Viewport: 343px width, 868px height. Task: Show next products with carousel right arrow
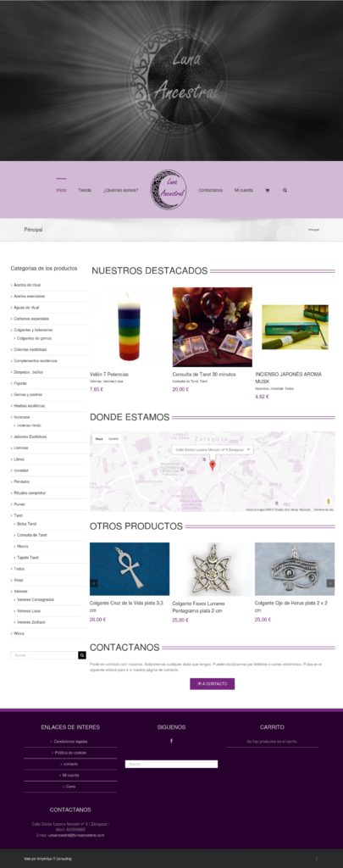tap(331, 583)
